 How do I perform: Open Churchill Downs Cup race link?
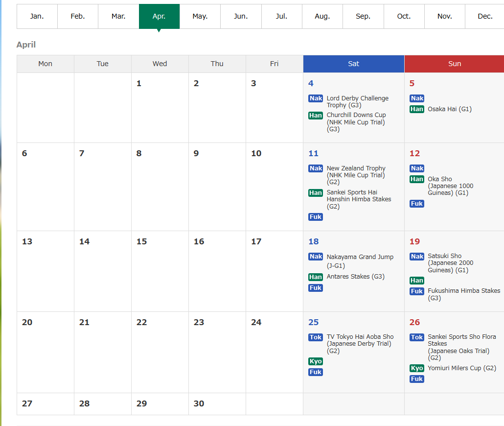[356, 122]
